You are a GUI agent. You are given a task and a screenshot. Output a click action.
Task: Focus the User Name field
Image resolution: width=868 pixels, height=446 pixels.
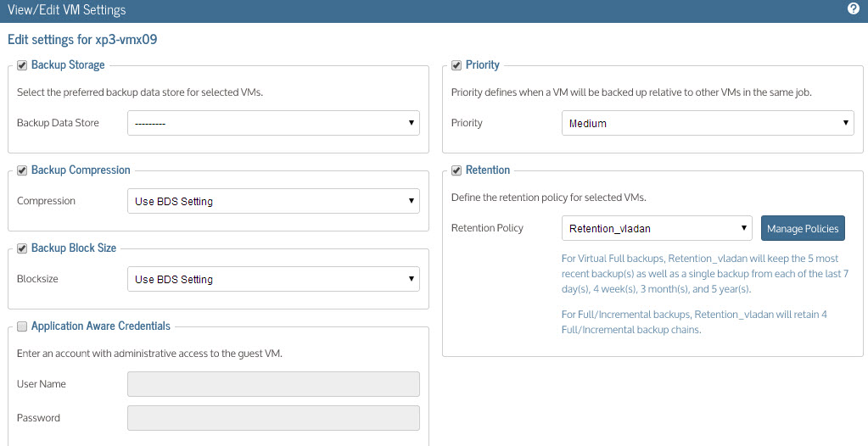tap(273, 384)
